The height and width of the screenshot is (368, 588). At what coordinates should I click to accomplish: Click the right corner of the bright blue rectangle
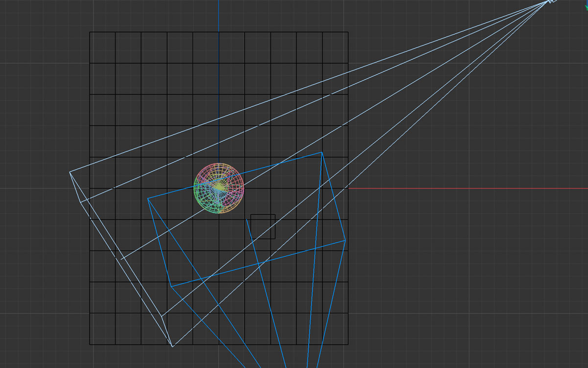click(x=345, y=241)
